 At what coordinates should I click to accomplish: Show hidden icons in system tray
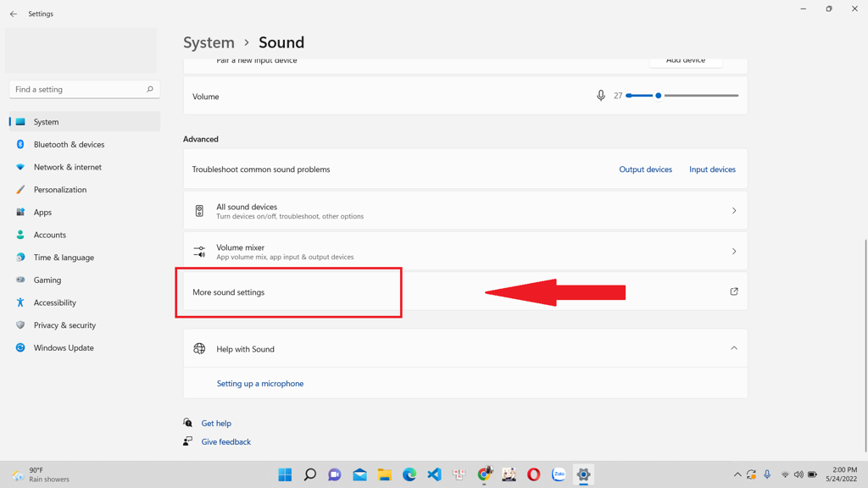point(737,474)
